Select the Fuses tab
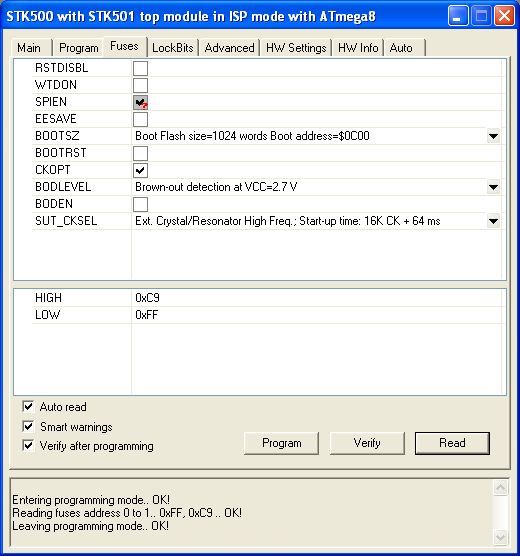Screen dimensions: 520x556 [125, 46]
